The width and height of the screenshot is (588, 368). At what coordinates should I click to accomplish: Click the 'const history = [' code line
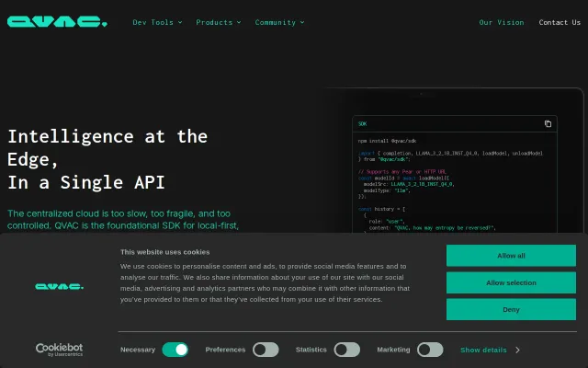(381, 209)
